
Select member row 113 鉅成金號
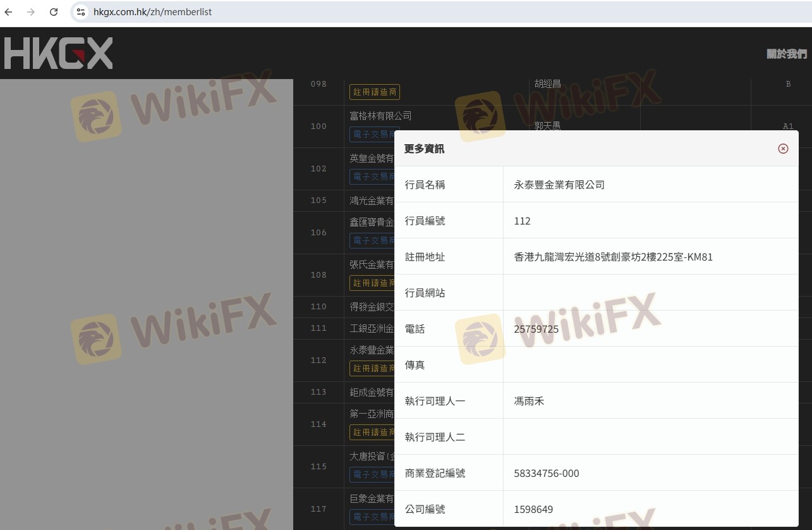coord(372,392)
